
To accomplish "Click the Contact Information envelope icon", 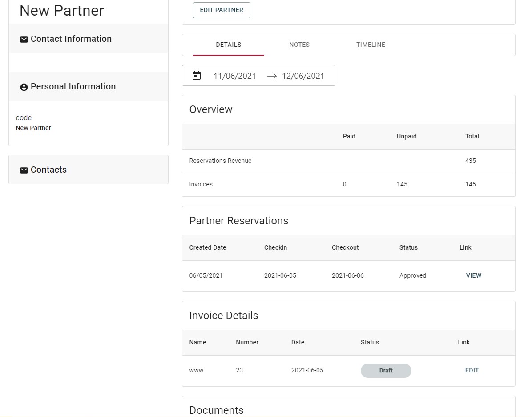I will pyautogui.click(x=24, y=40).
